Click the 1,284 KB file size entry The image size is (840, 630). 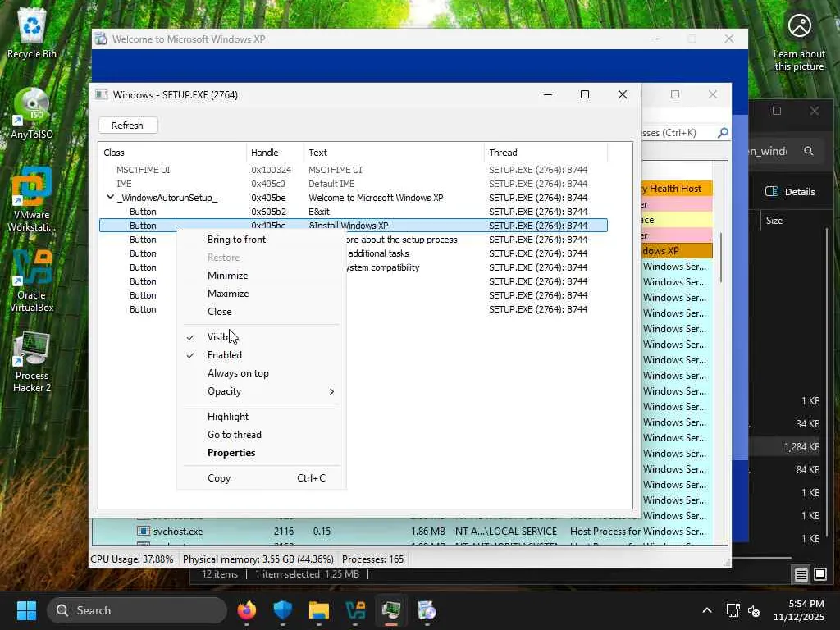[802, 447]
